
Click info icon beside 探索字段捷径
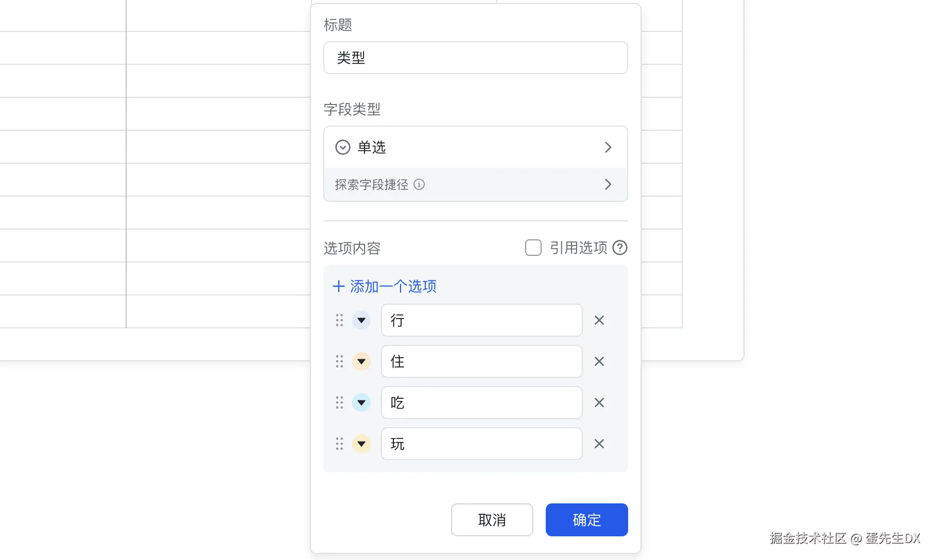point(419,184)
